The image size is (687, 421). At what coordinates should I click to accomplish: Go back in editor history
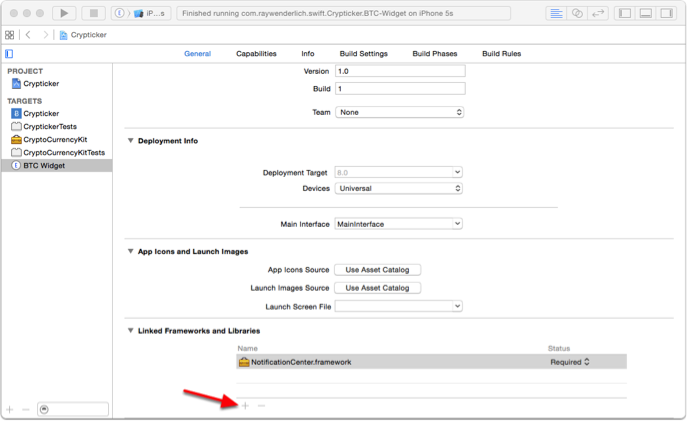point(28,35)
